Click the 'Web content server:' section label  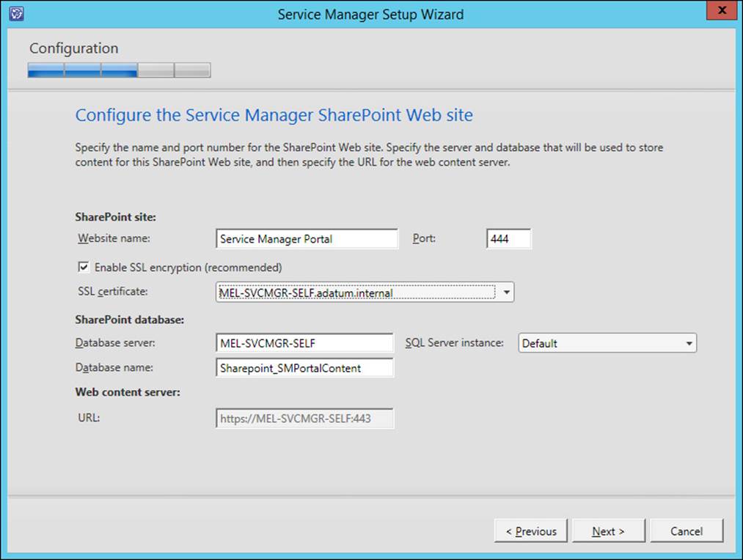click(128, 392)
